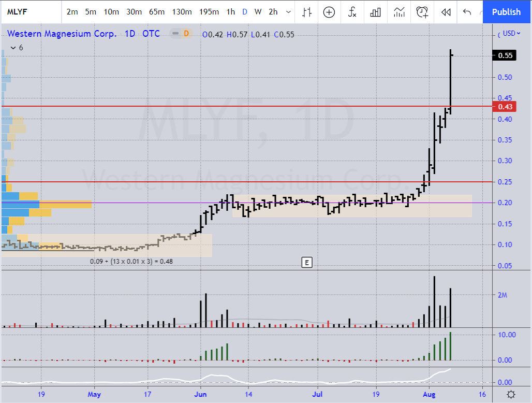
Task: Open the bar chart style selector
Action: pos(307,12)
